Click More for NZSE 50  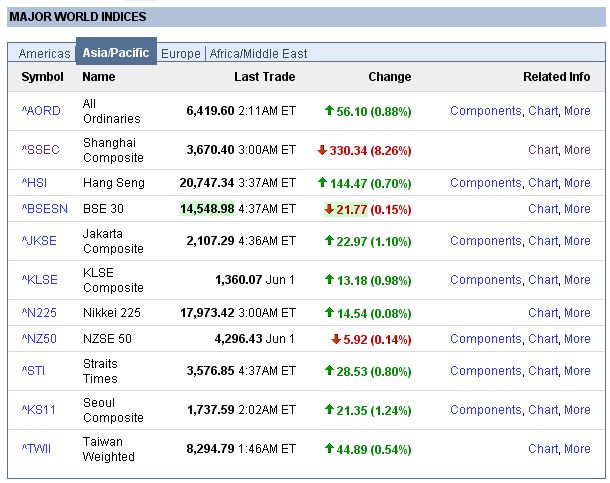point(577,339)
